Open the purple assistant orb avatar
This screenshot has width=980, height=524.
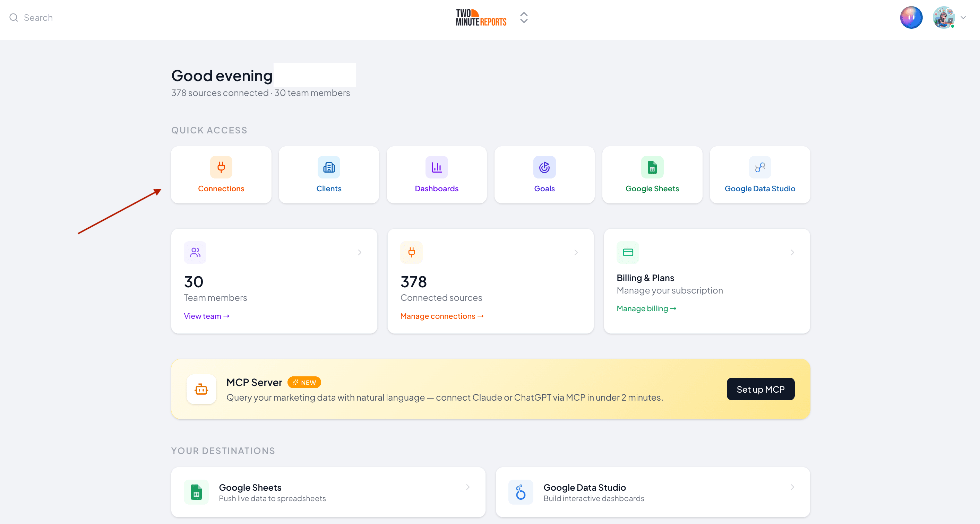tap(911, 17)
